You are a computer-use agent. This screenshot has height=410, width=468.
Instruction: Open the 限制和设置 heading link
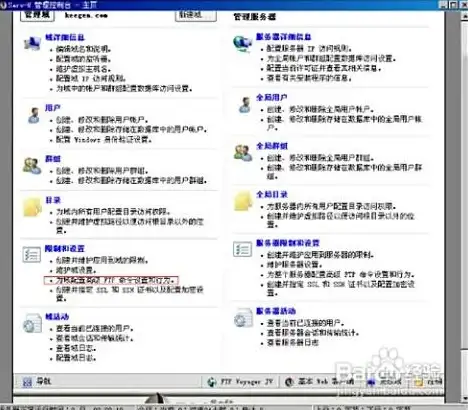(65, 249)
